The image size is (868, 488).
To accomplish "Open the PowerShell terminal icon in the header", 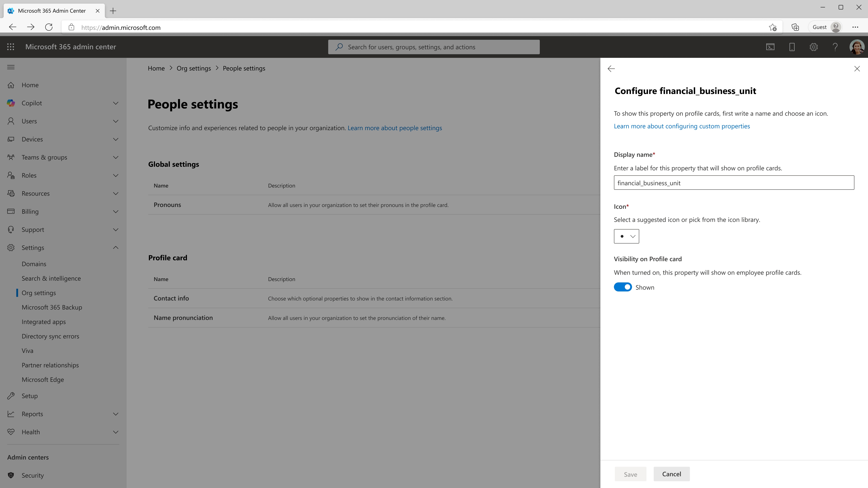I will [x=770, y=47].
